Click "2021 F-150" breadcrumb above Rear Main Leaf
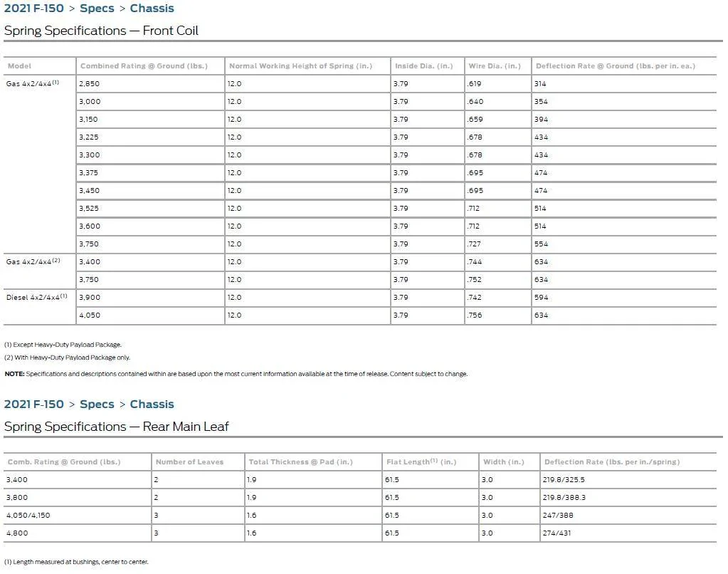Image resolution: width=728 pixels, height=574 pixels. 33,405
